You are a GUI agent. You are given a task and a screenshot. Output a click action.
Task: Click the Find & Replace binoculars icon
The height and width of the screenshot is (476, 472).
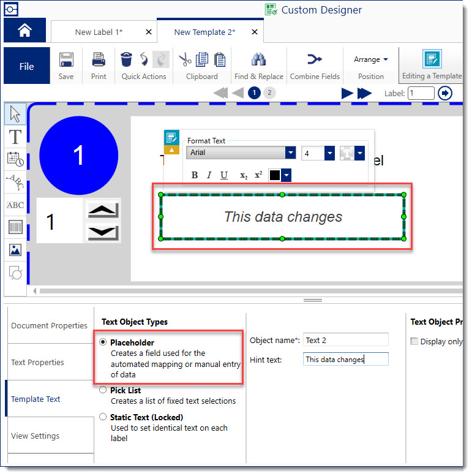[x=258, y=60]
